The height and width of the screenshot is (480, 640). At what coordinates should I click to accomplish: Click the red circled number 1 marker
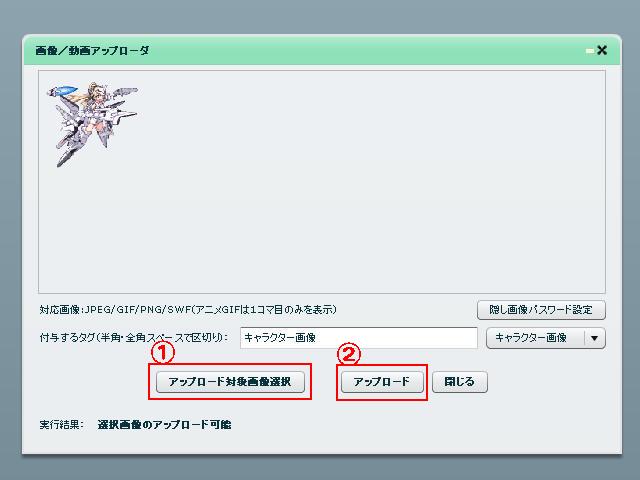click(x=163, y=353)
